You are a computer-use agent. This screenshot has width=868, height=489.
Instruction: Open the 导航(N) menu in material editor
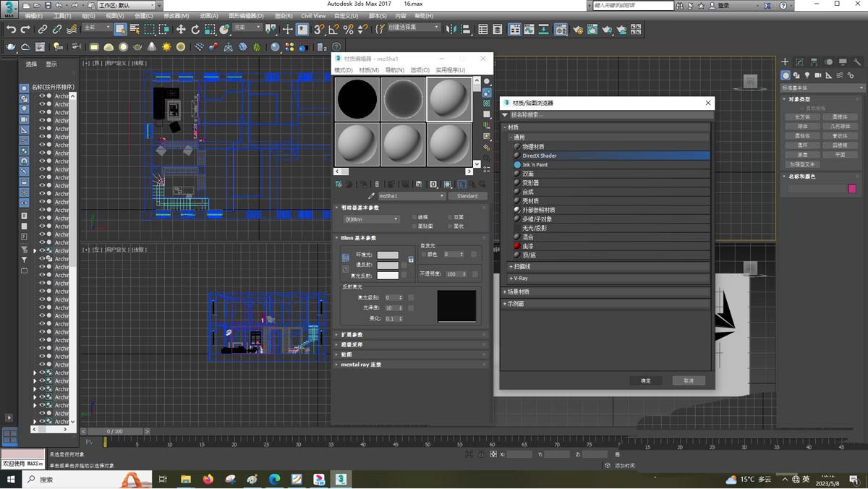[x=395, y=70]
